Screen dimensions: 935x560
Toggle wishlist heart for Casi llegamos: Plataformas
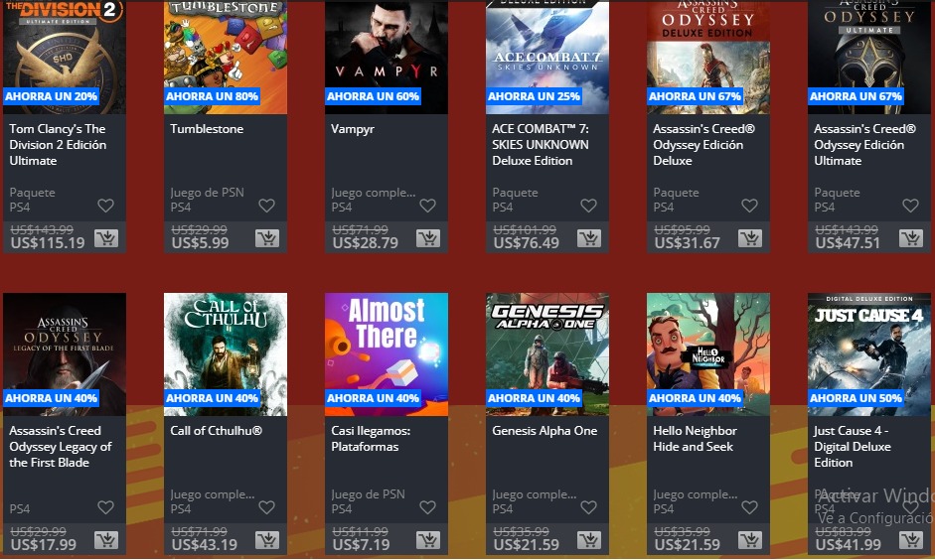(427, 507)
